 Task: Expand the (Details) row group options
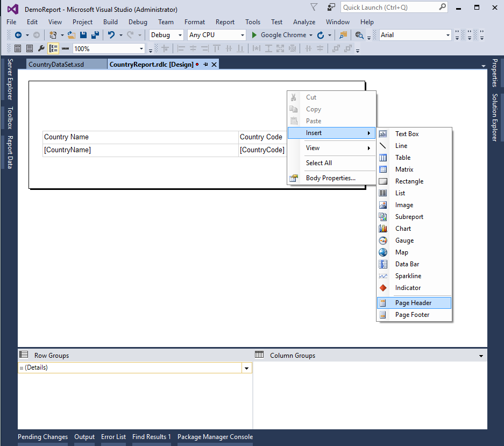[246, 367]
